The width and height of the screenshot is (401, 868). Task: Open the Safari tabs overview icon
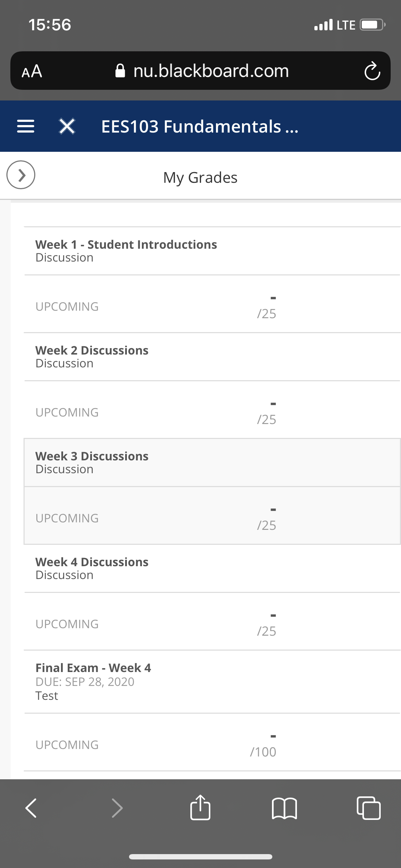369,808
